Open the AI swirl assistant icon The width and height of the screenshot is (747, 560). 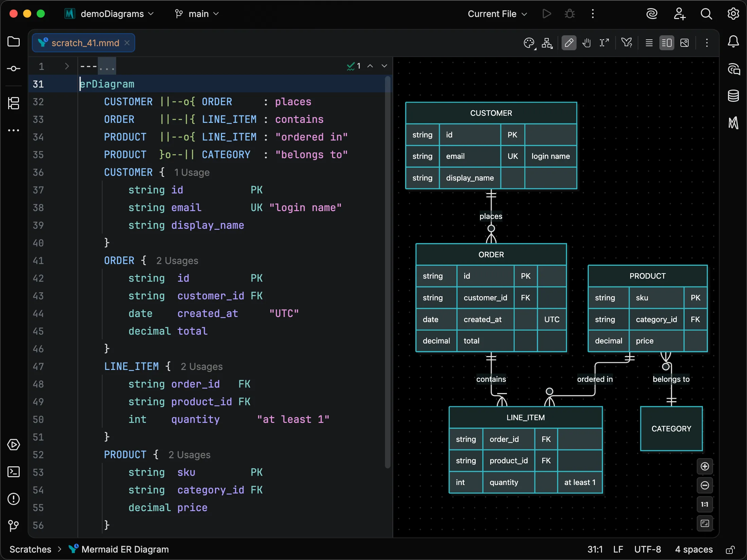tap(652, 14)
